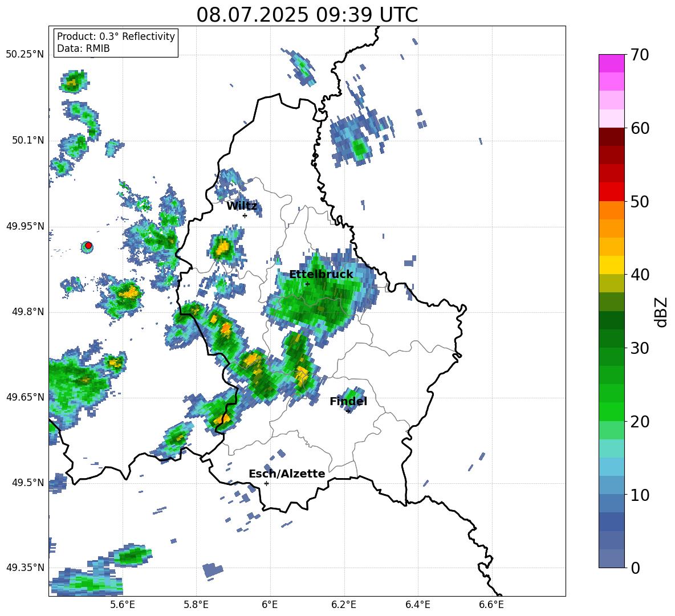Click the Wiltz city label
Image resolution: width=675 pixels, height=616 pixels.
coord(242,206)
